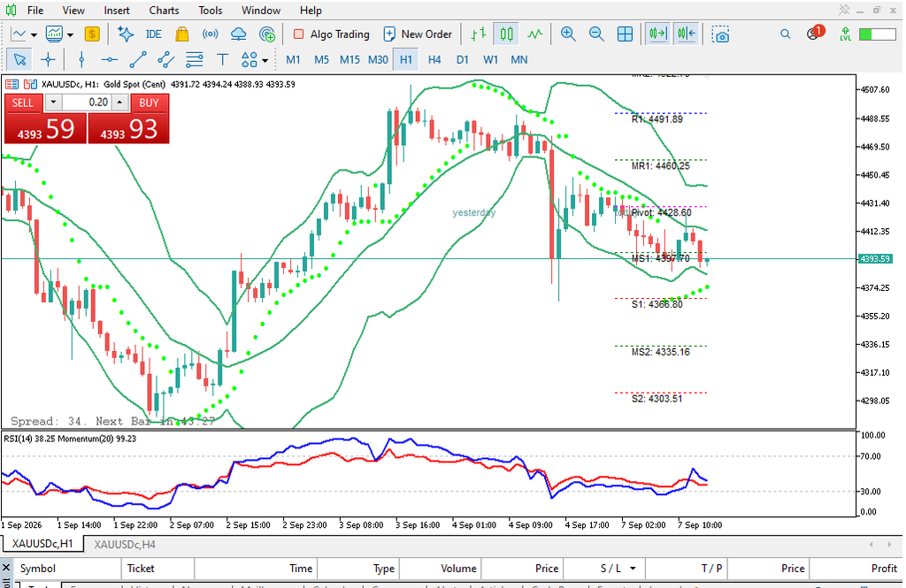Open the VPS cloud icon
Image resolution: width=906 pixels, height=588 pixels.
point(238,34)
